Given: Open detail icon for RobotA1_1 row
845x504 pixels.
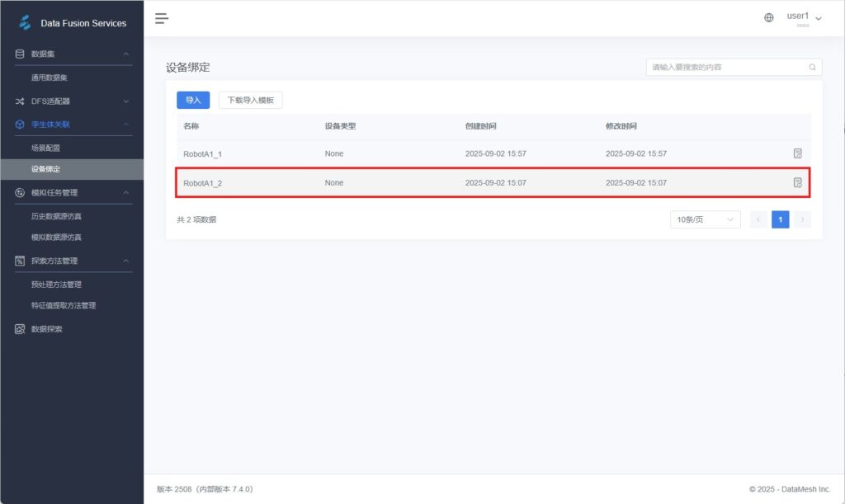Looking at the screenshot, I should tap(798, 153).
